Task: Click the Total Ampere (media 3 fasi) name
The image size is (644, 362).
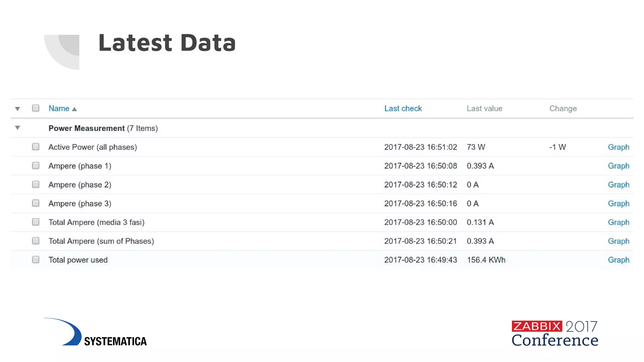Action: [97, 222]
